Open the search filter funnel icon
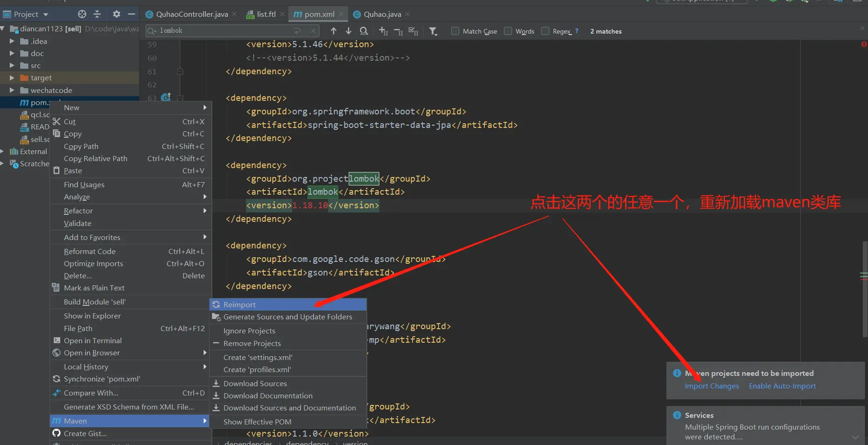868x445 pixels. 433,31
